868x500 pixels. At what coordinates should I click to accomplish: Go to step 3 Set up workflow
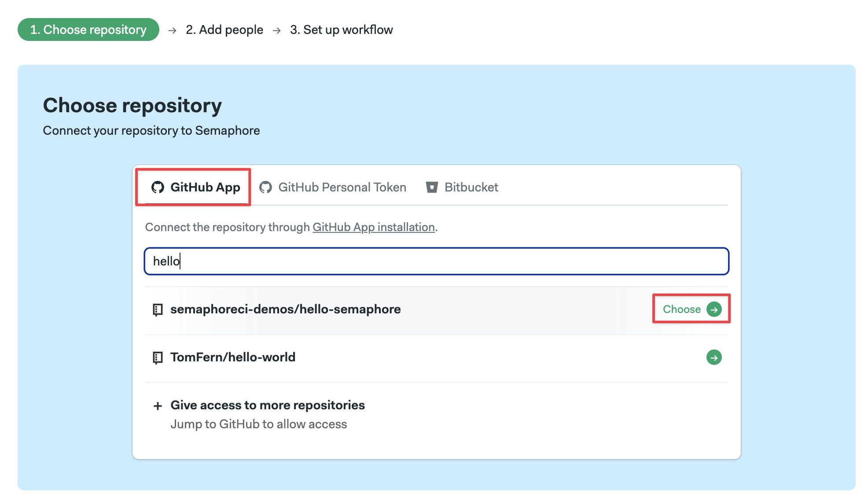pyautogui.click(x=342, y=29)
